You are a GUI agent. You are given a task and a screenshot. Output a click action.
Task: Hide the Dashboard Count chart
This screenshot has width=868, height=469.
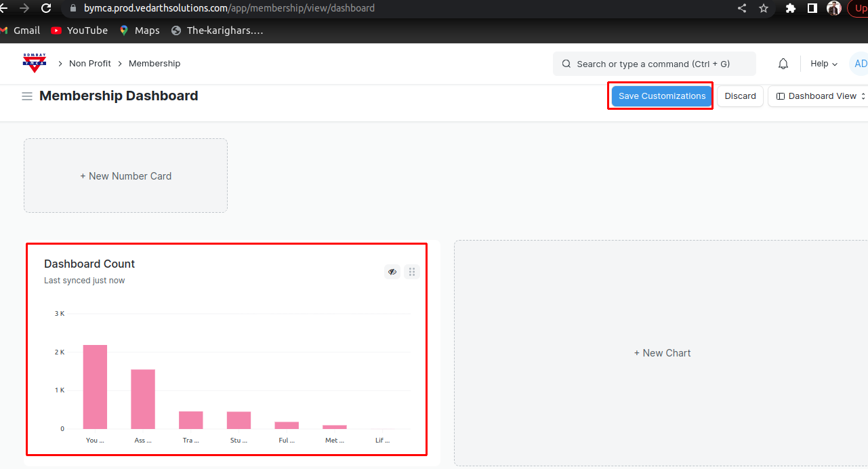[392, 272]
